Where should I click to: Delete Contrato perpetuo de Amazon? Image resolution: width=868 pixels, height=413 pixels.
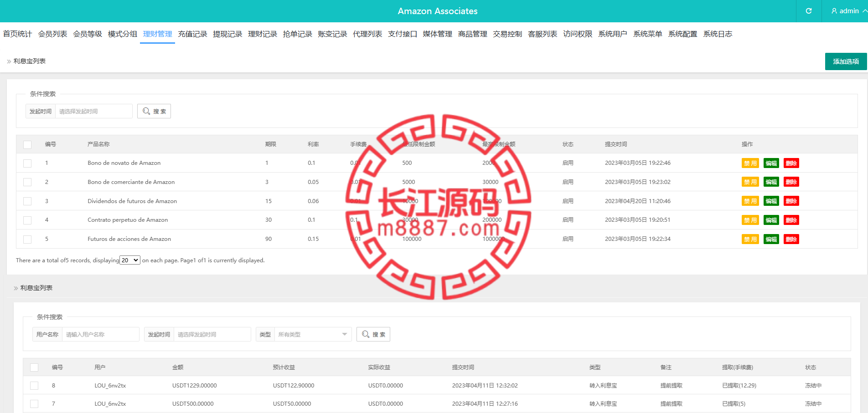click(x=791, y=220)
